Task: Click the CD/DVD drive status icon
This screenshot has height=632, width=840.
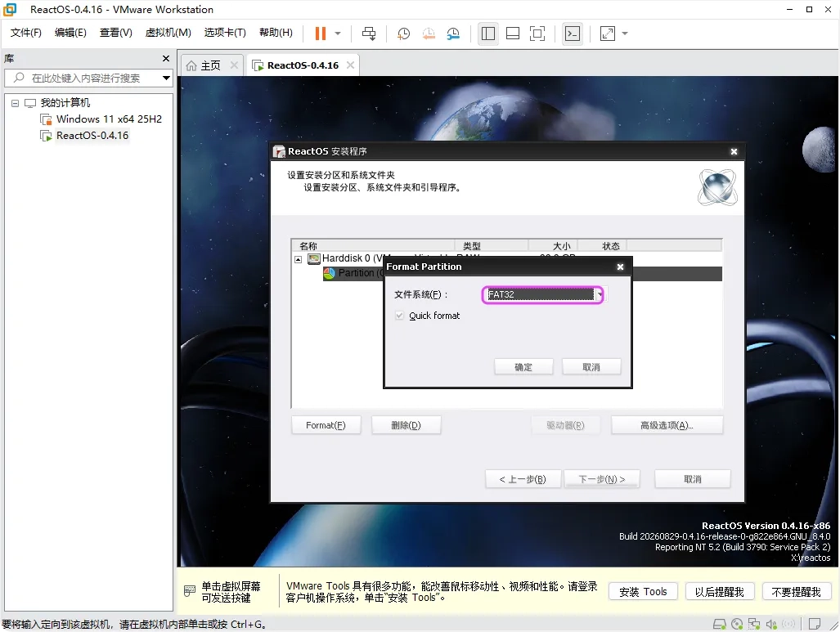Action: click(x=737, y=624)
